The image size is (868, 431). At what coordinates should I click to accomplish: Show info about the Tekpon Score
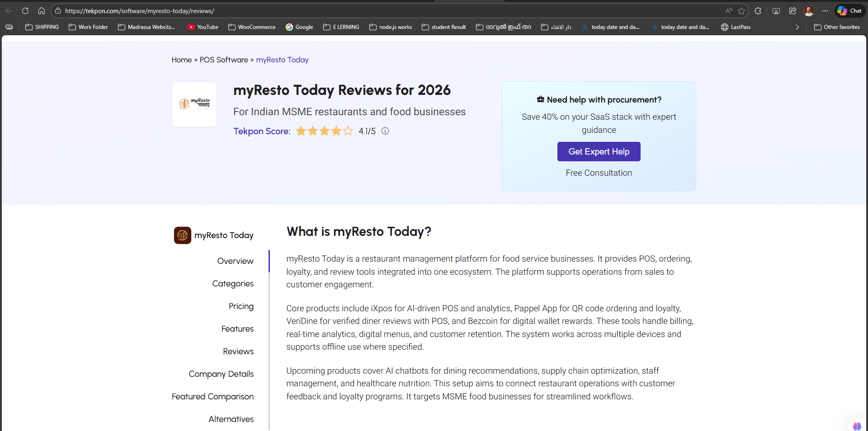pyautogui.click(x=385, y=131)
